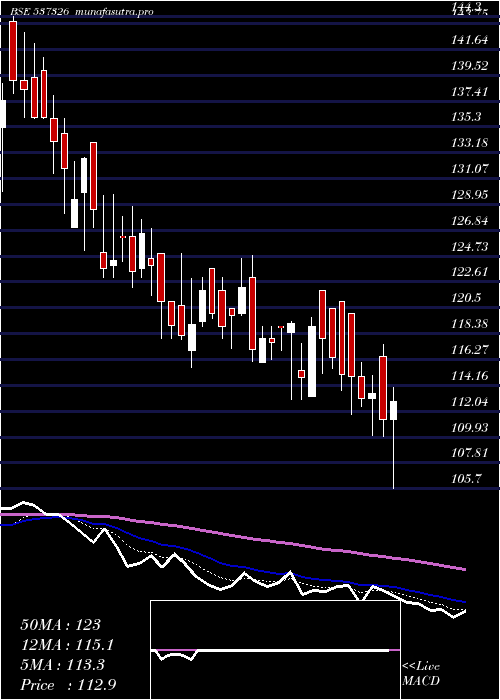Screen dimensions: 500x700
Task: Click inside the MACD inset chart box
Action: pyautogui.click(x=275, y=650)
